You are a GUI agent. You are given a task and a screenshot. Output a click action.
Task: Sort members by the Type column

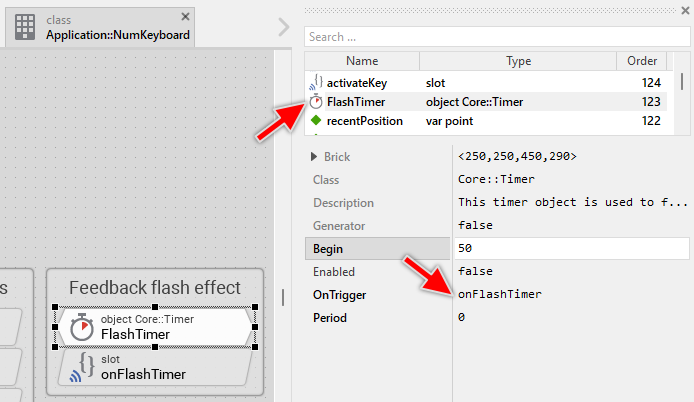point(518,61)
